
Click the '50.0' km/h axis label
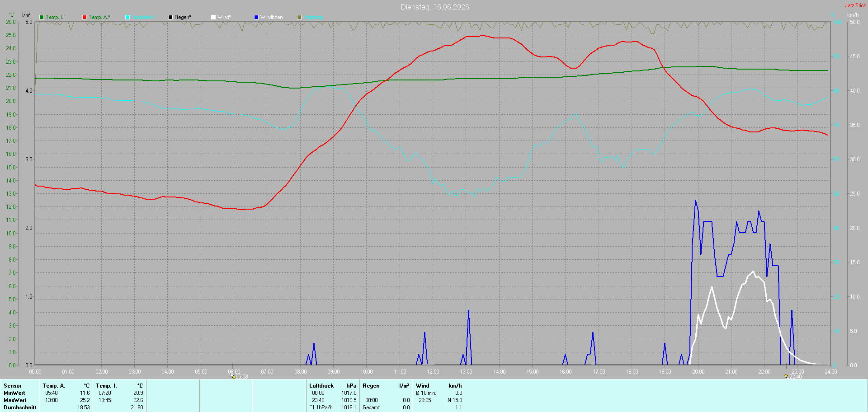pos(855,22)
